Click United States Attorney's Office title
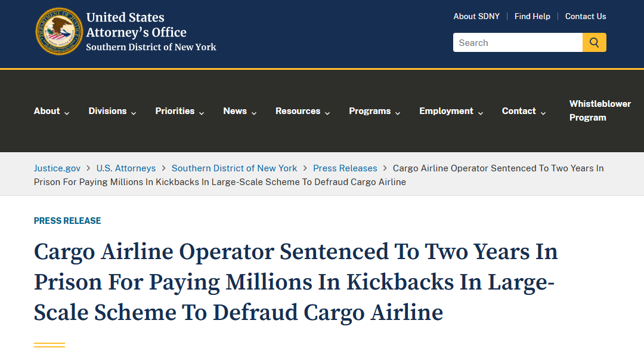This screenshot has height=354, width=644. (137, 24)
